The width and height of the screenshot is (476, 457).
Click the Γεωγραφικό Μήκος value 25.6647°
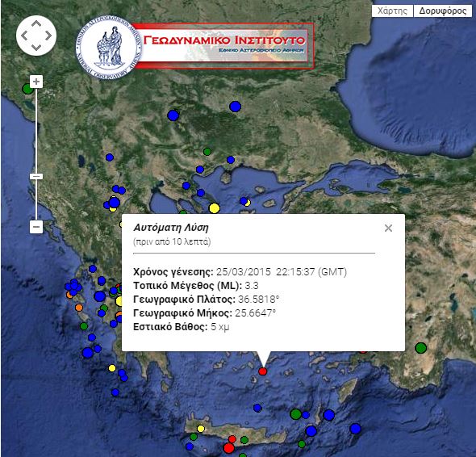255,313
